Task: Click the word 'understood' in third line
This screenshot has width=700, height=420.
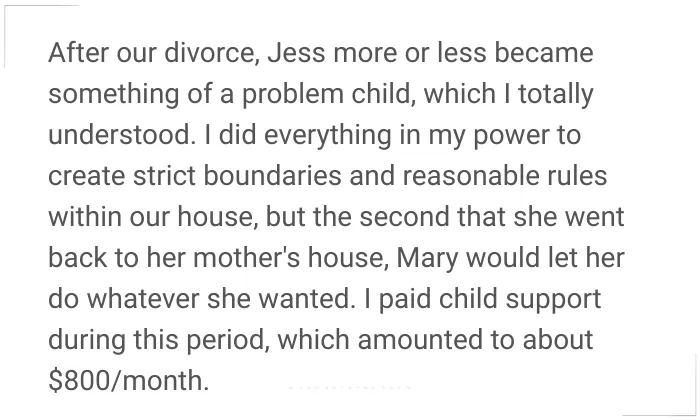Action: pos(121,134)
